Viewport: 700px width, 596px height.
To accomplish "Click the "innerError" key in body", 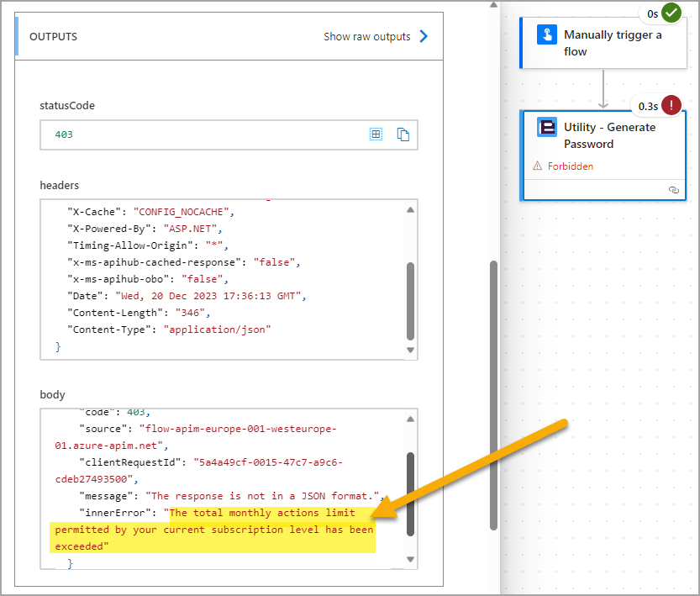I will (116, 513).
